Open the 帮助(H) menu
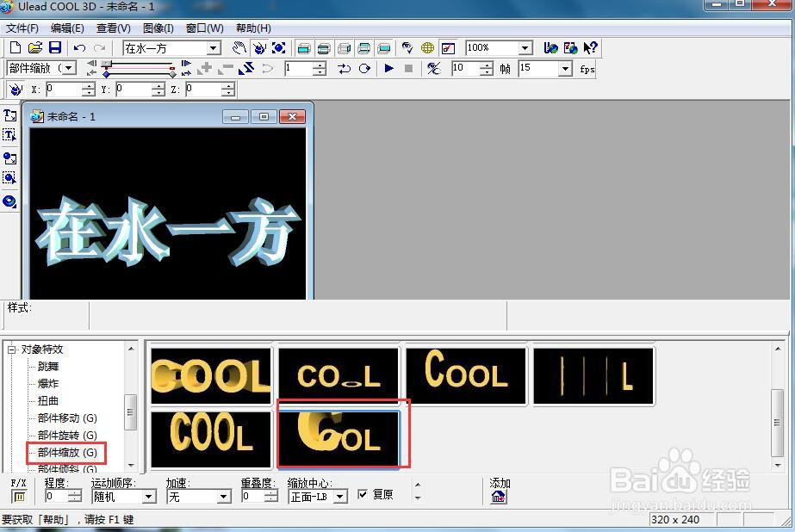This screenshot has height=532, width=795. pos(253,28)
